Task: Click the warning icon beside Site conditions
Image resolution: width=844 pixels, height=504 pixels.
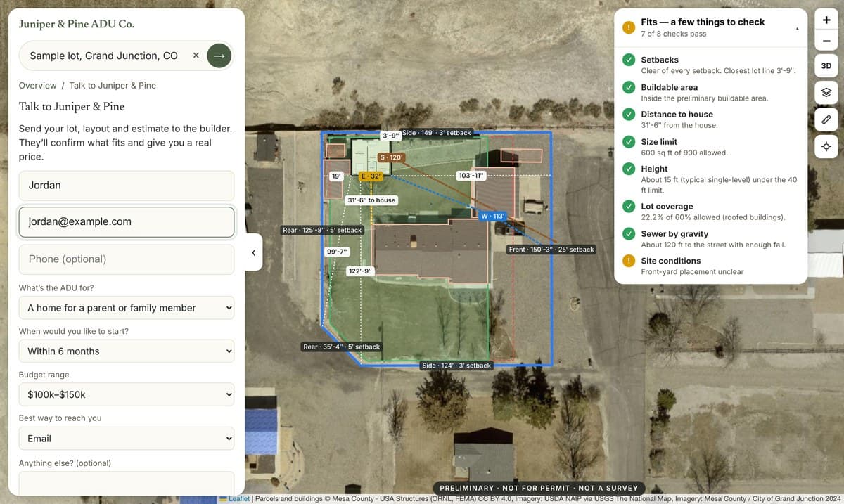Action: [629, 261]
